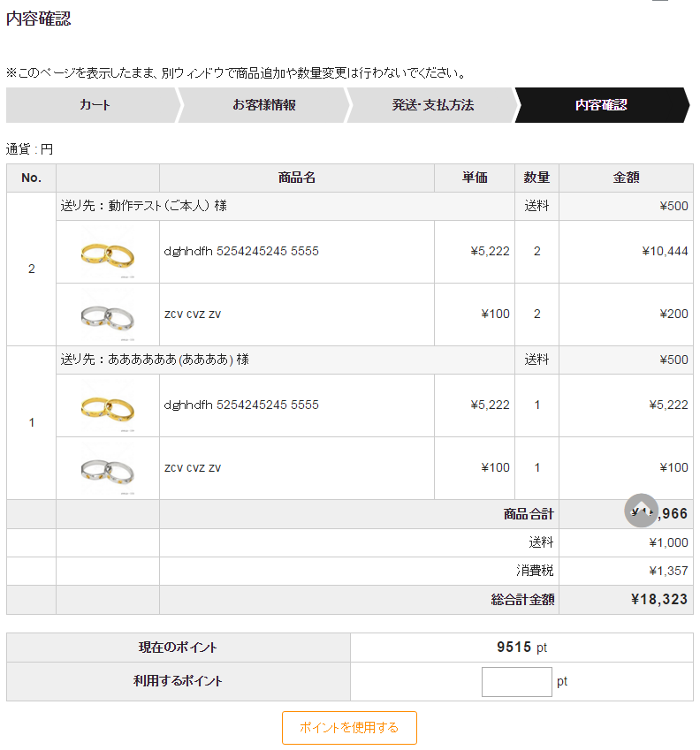Click the scroll-to-top round arrow icon
Screen dimensions: 700x750
[641, 511]
